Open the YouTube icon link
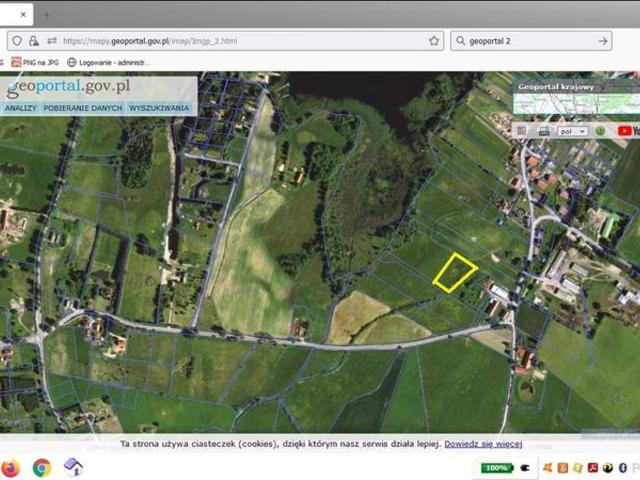Viewport: 640px width, 480px height. [627, 131]
